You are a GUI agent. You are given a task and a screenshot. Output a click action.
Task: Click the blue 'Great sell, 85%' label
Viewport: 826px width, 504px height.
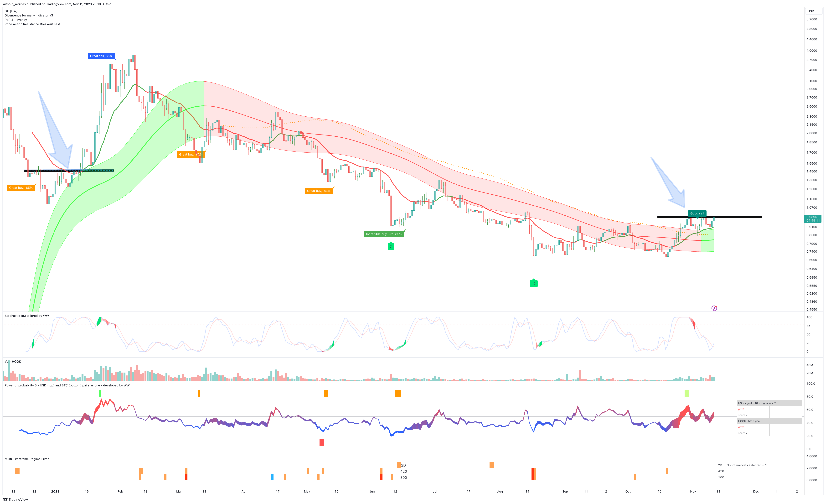[101, 56]
